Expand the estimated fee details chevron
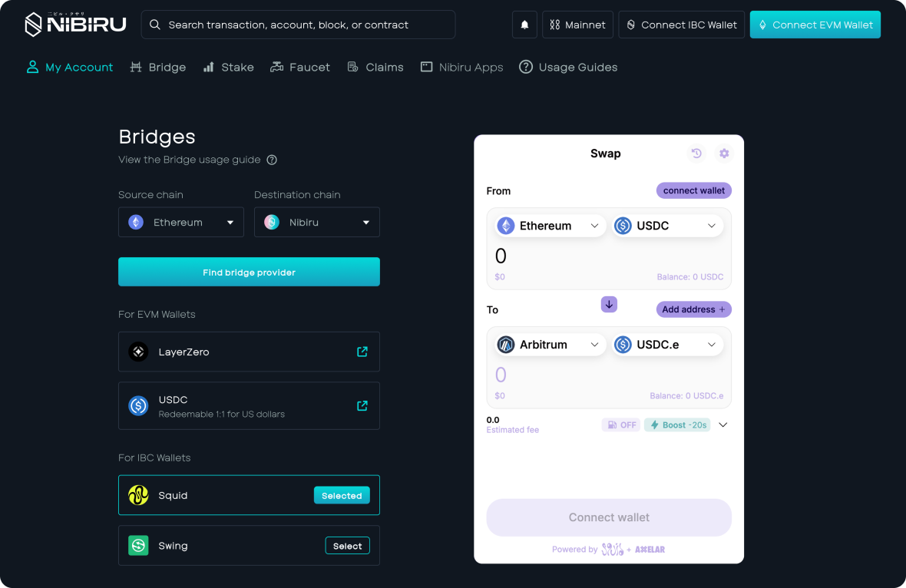Screen dimensions: 906x588 pos(722,425)
